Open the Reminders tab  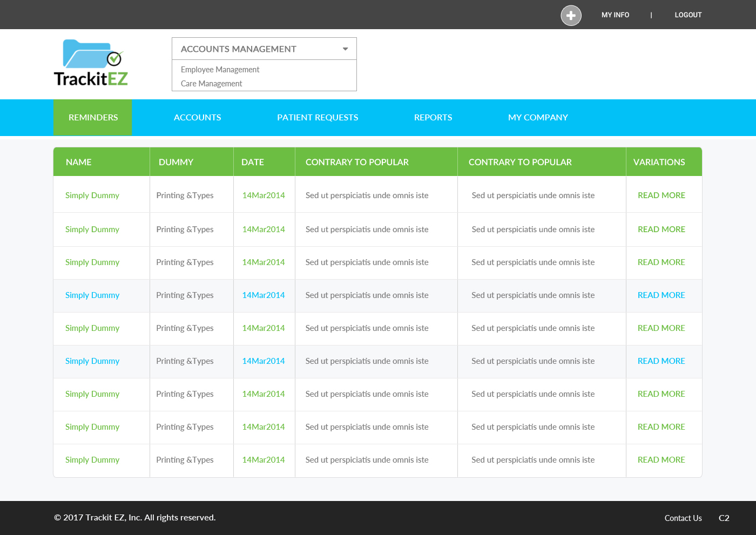(x=93, y=118)
